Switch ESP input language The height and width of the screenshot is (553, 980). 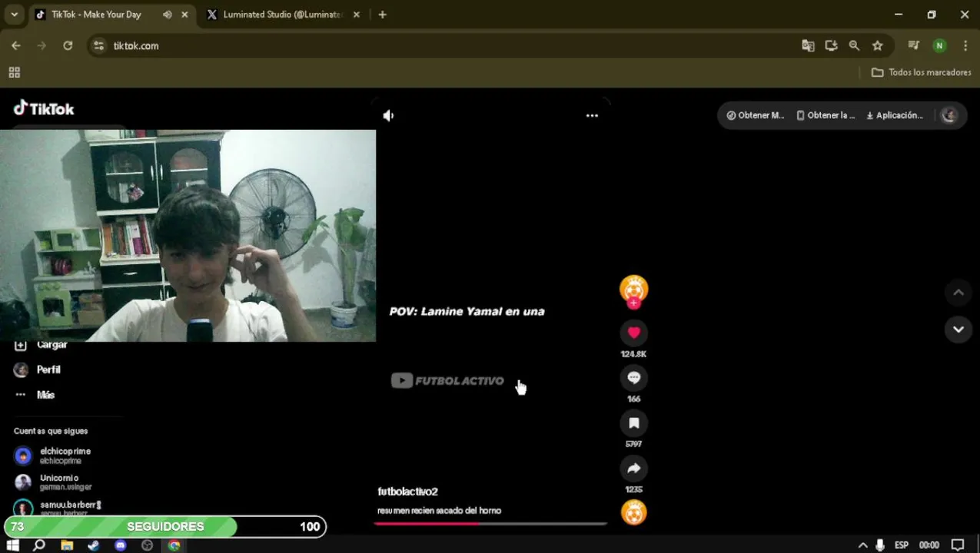click(902, 545)
